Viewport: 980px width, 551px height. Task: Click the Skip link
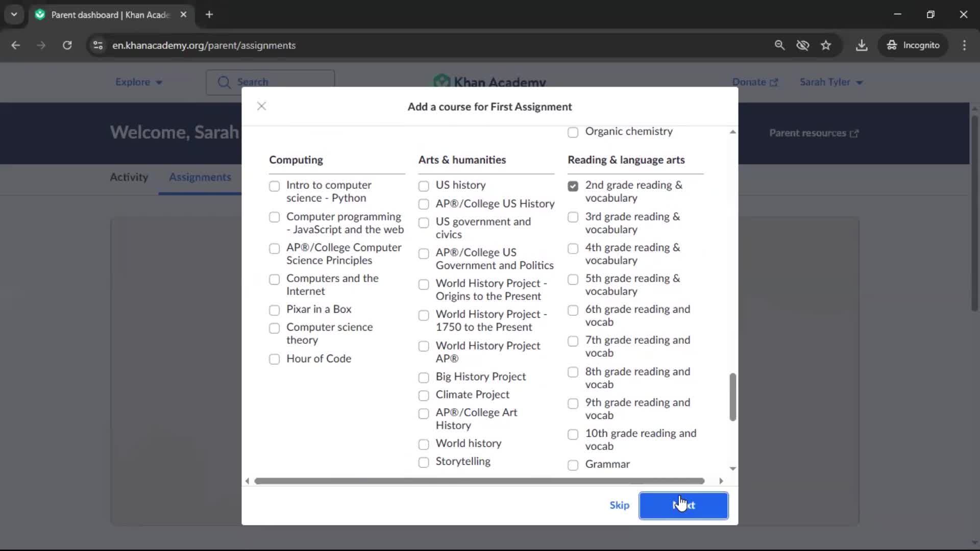click(619, 505)
